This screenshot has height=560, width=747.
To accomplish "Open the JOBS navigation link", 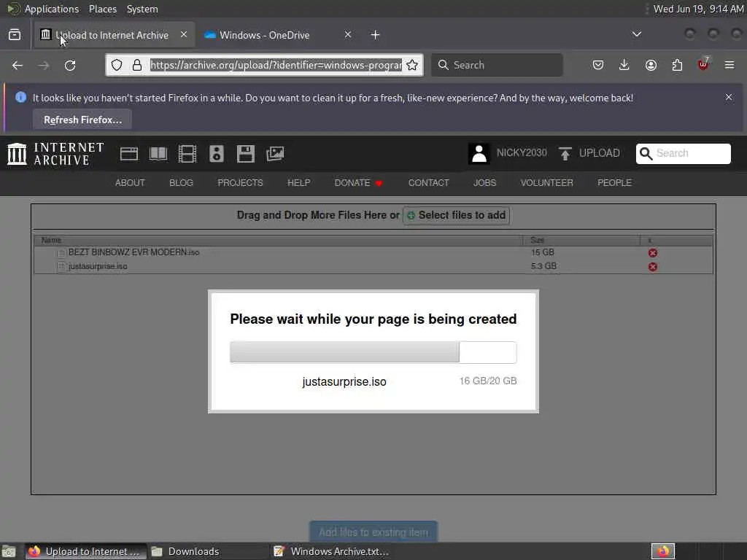I will click(484, 183).
